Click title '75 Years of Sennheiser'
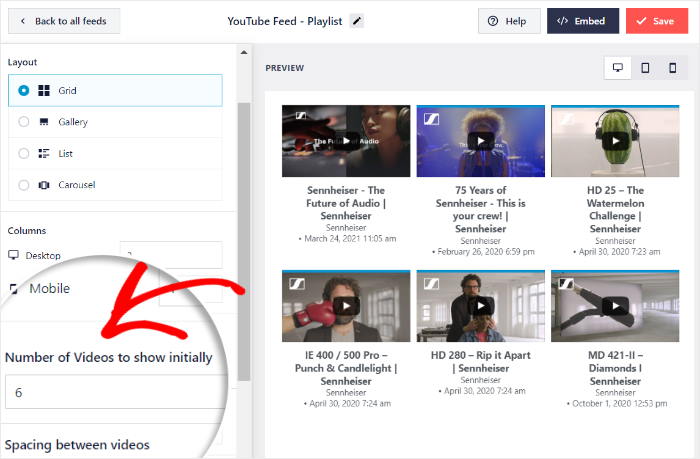Screen dimensions: 700x459 [x=481, y=209]
